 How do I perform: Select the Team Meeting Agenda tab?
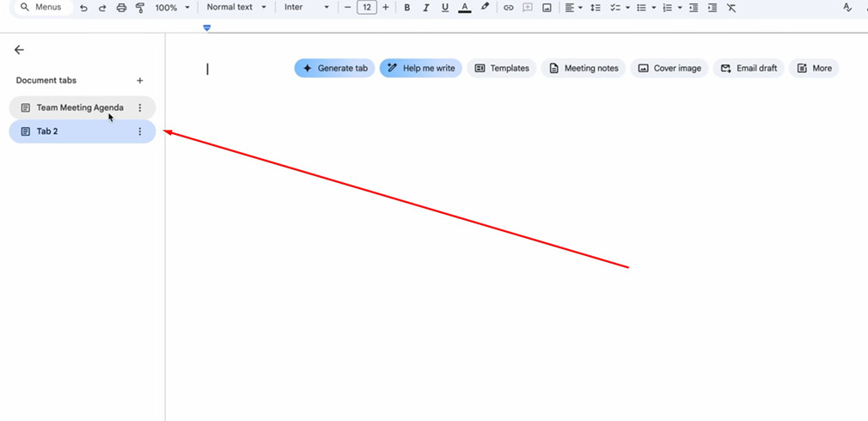tap(83, 107)
